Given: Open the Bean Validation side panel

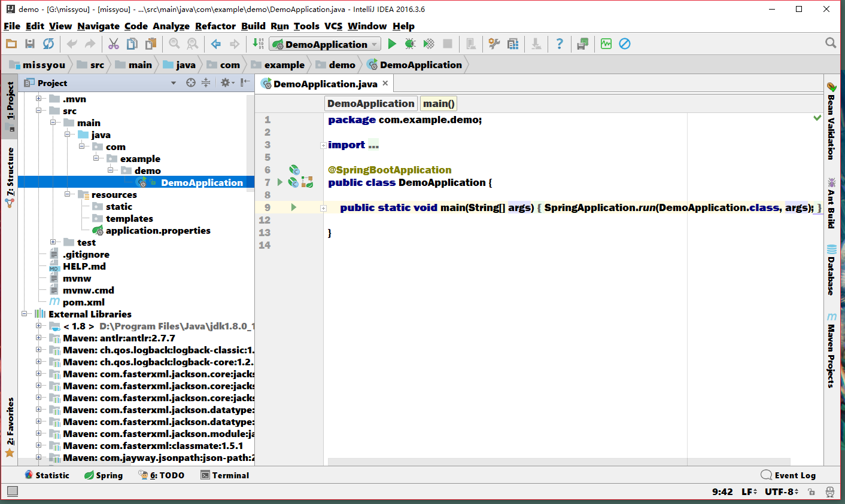Looking at the screenshot, I should (831, 121).
